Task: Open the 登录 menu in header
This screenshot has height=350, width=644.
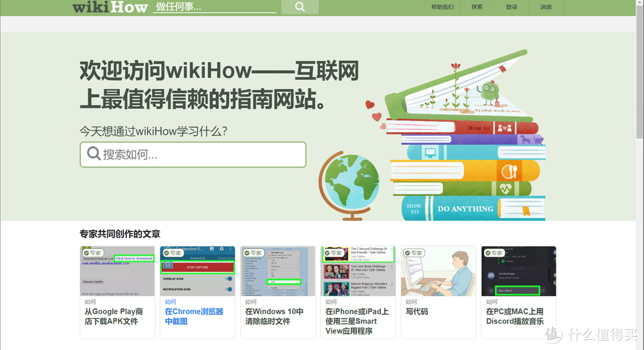Action: pyautogui.click(x=512, y=7)
